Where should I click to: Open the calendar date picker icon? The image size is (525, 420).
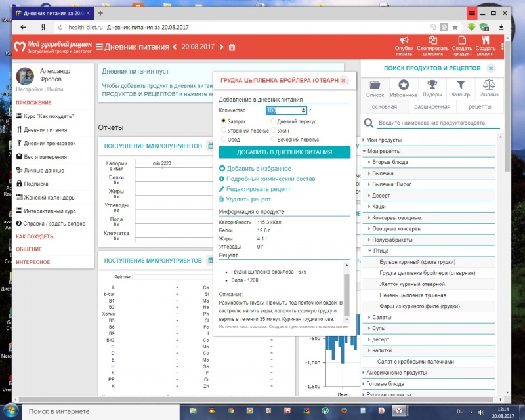[x=232, y=47]
